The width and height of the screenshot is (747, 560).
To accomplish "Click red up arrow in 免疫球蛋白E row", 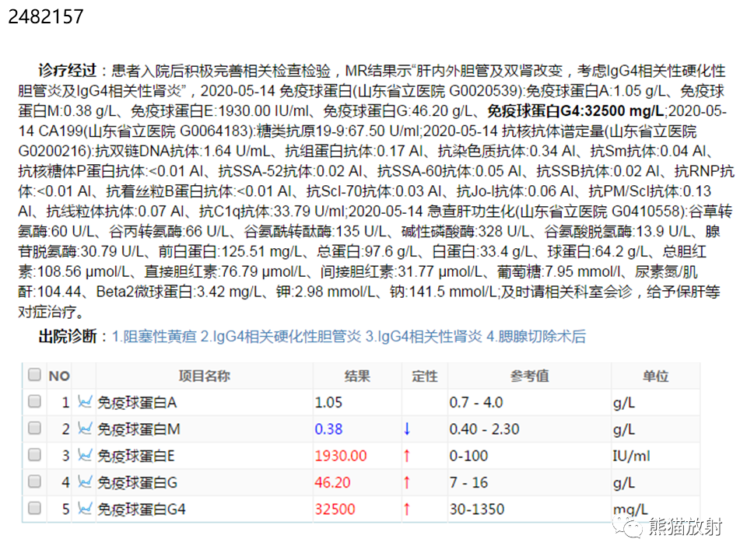I will [x=407, y=456].
